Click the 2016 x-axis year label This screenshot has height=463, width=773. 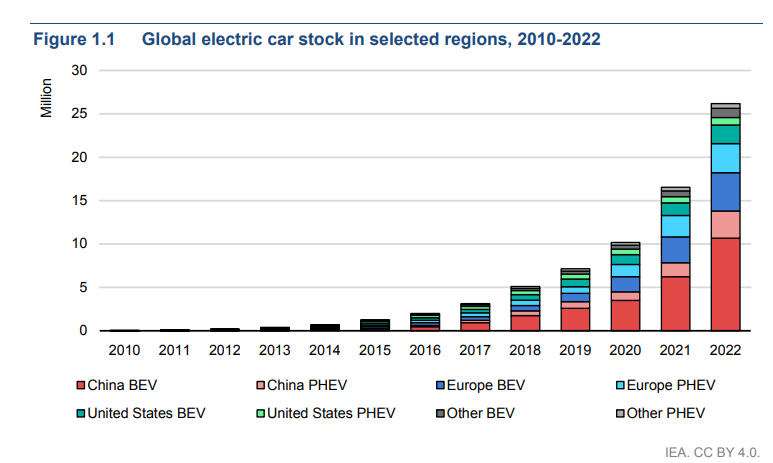click(x=426, y=350)
